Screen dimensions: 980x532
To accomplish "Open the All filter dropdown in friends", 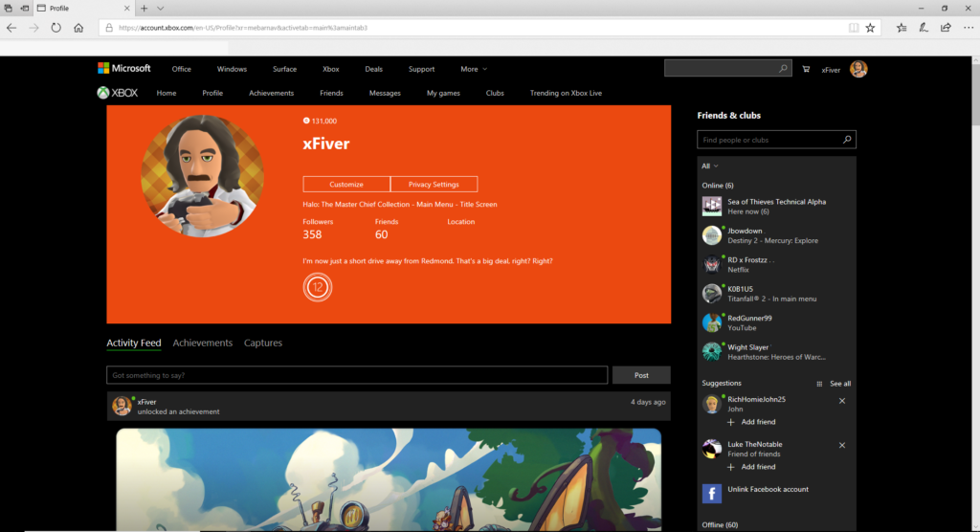I will [x=709, y=166].
